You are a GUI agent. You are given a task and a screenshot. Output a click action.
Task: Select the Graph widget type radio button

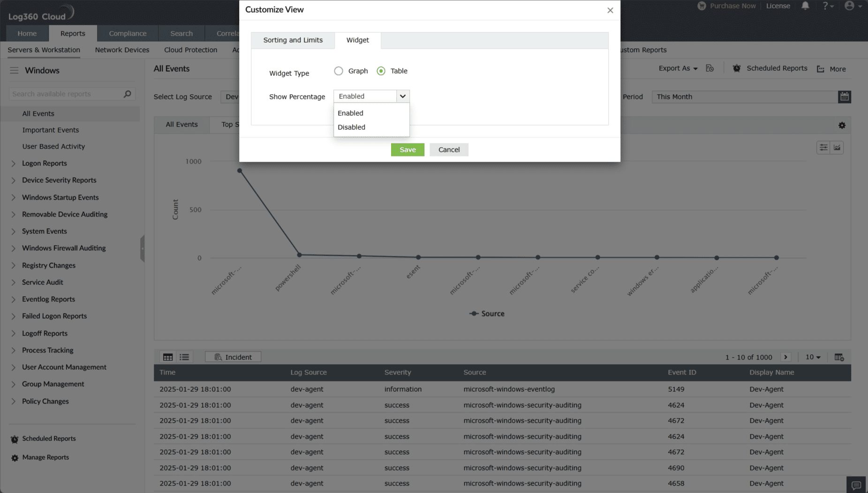point(339,71)
